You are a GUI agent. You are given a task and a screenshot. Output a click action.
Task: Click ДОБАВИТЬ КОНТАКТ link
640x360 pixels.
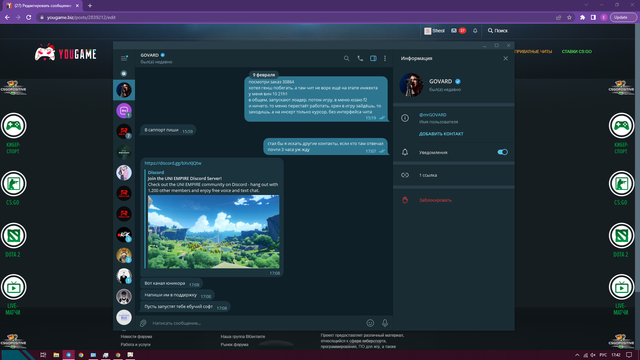tap(441, 134)
